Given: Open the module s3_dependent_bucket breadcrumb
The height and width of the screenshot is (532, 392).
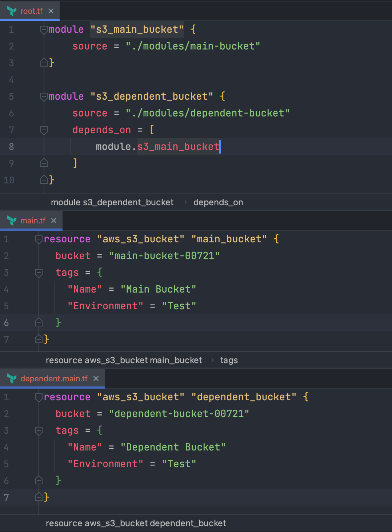Looking at the screenshot, I should click(112, 202).
